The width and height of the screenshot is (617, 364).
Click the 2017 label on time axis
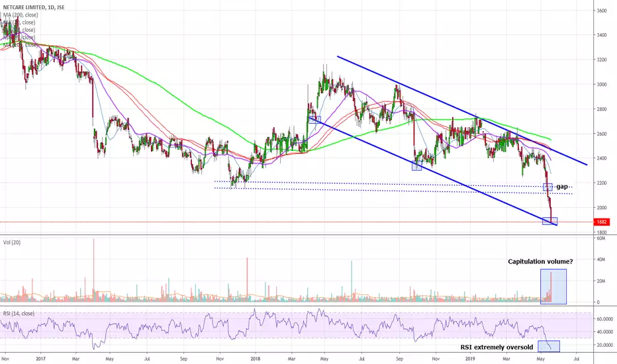tap(40, 359)
